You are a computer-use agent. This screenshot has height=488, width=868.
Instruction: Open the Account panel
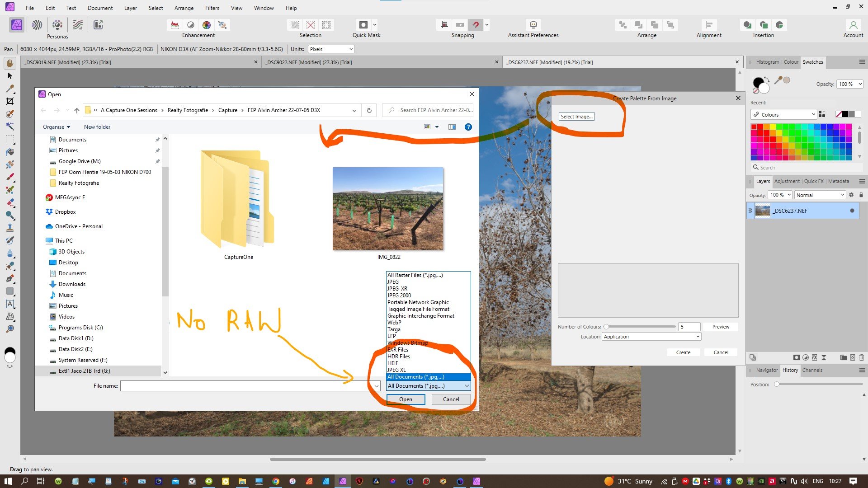pos(853,25)
